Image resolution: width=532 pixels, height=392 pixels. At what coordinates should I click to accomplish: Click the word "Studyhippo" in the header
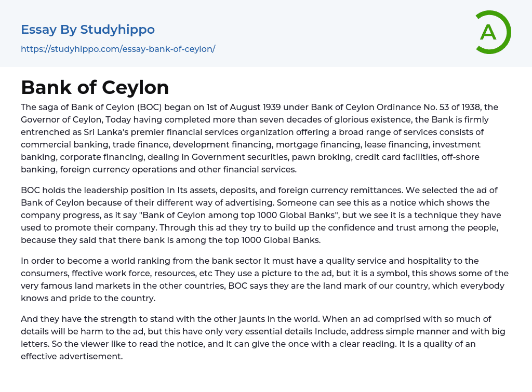click(117, 30)
